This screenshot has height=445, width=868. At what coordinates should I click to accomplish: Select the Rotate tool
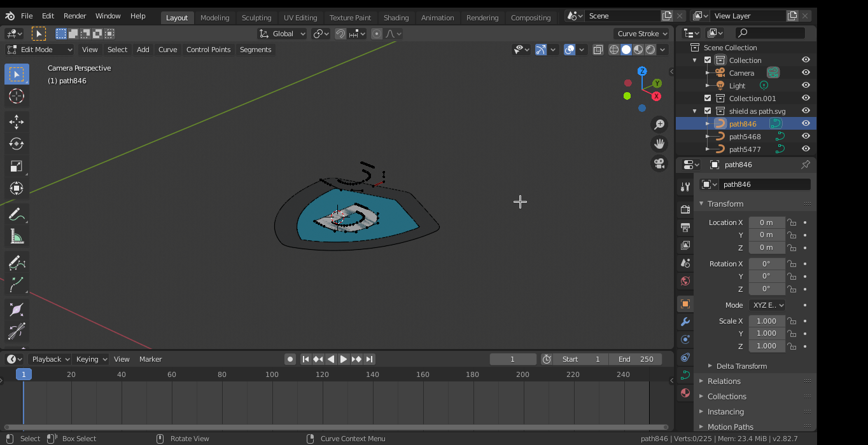(17, 144)
